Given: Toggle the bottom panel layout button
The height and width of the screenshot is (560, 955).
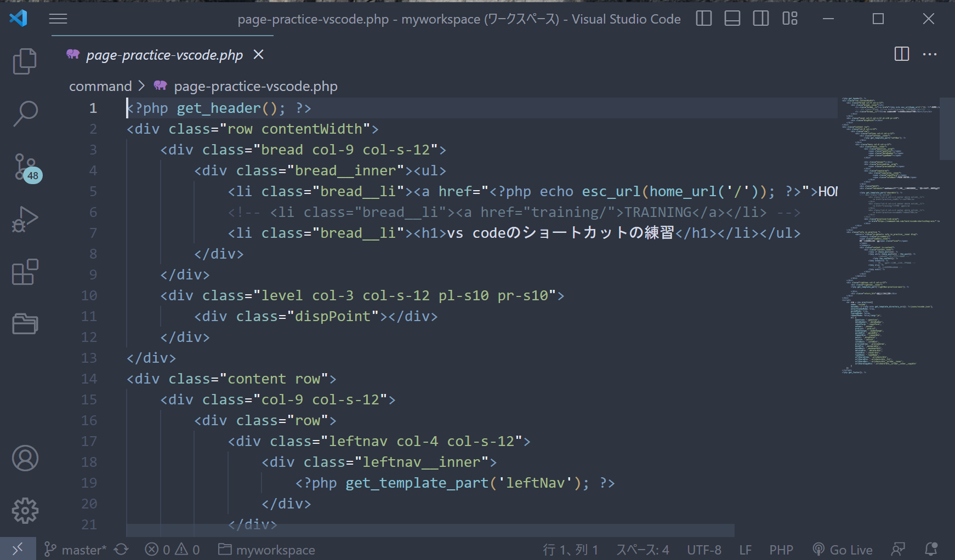Looking at the screenshot, I should (x=732, y=19).
